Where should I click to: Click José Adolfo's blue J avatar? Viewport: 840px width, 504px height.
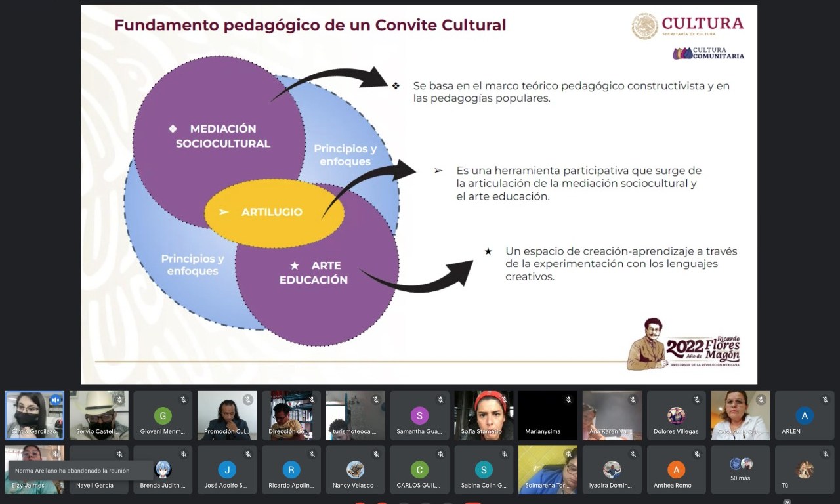(226, 470)
